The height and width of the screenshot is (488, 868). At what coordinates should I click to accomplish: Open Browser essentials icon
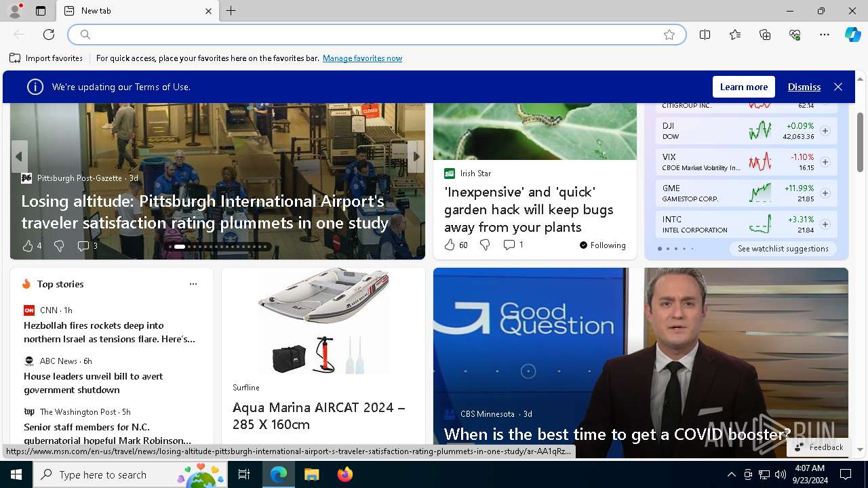tap(795, 35)
